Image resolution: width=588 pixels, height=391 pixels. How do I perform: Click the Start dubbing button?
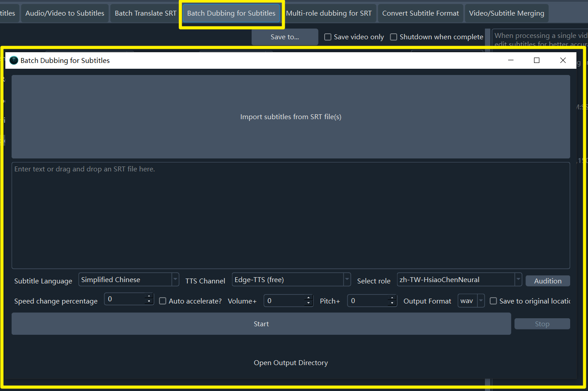(261, 324)
